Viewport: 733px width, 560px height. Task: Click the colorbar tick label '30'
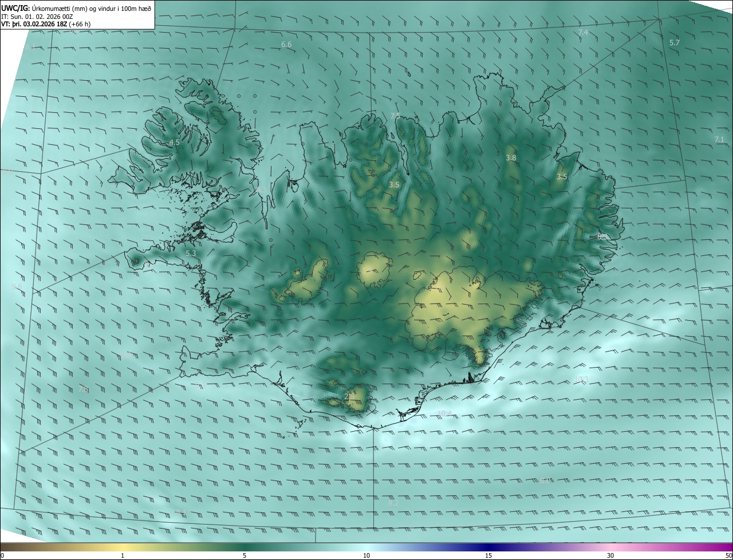coord(610,555)
